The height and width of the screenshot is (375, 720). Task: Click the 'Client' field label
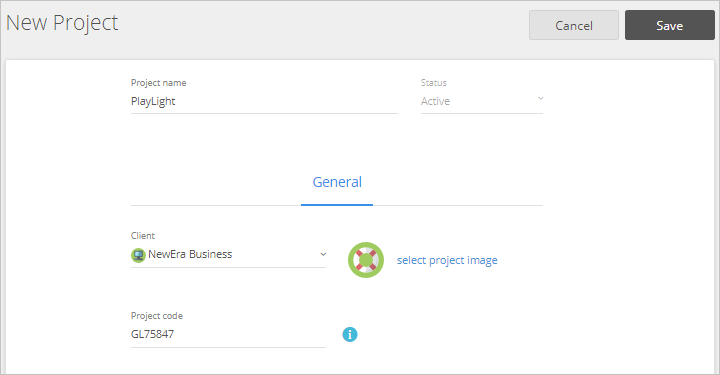pos(143,235)
